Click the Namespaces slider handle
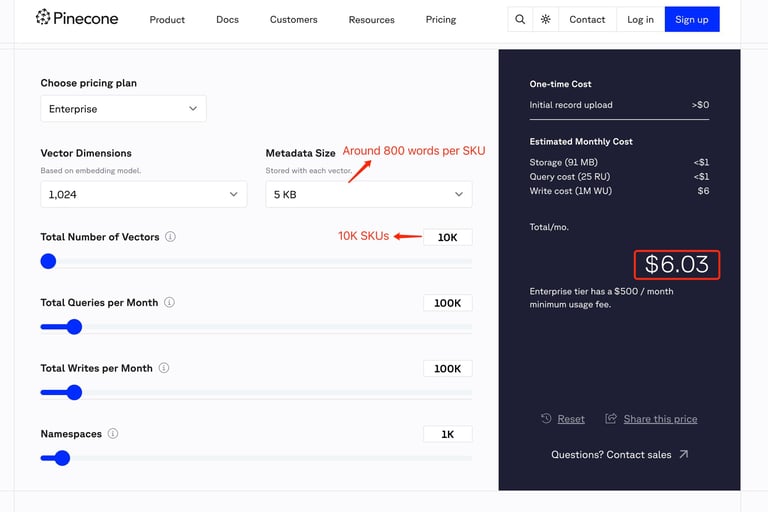The image size is (768, 512). click(62, 458)
